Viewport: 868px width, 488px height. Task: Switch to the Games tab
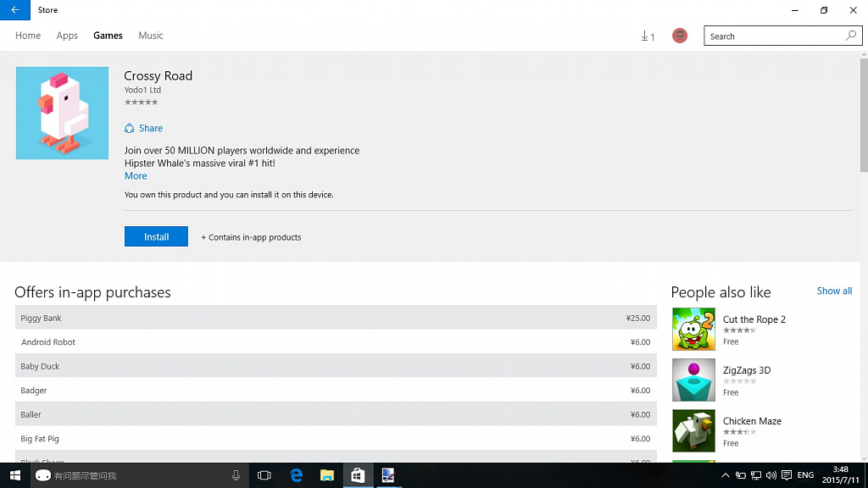[x=108, y=36]
